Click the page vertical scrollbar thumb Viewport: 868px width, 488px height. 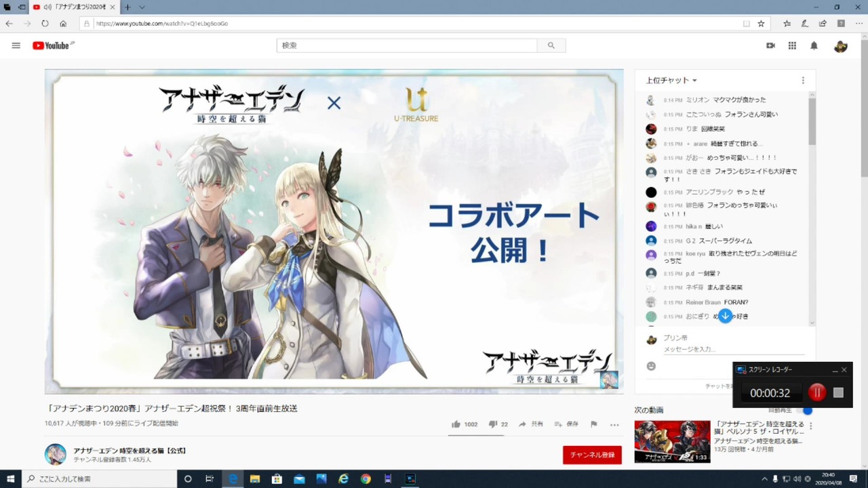(863, 108)
